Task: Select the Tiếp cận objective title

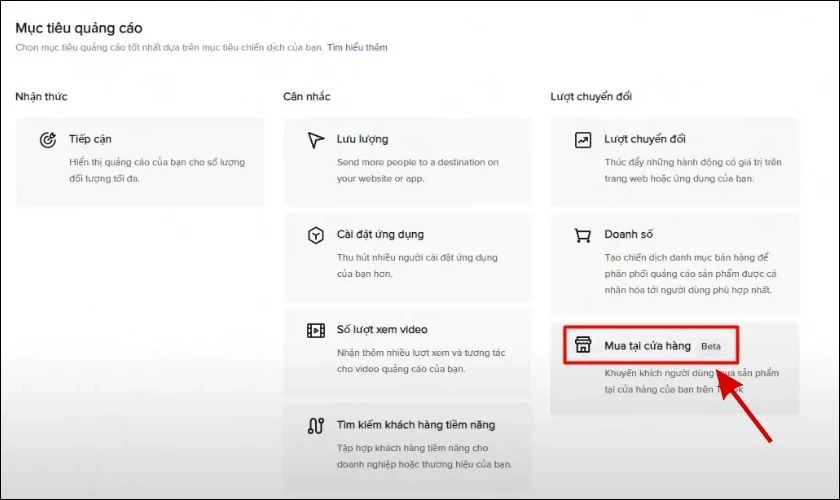Action: tap(90, 139)
